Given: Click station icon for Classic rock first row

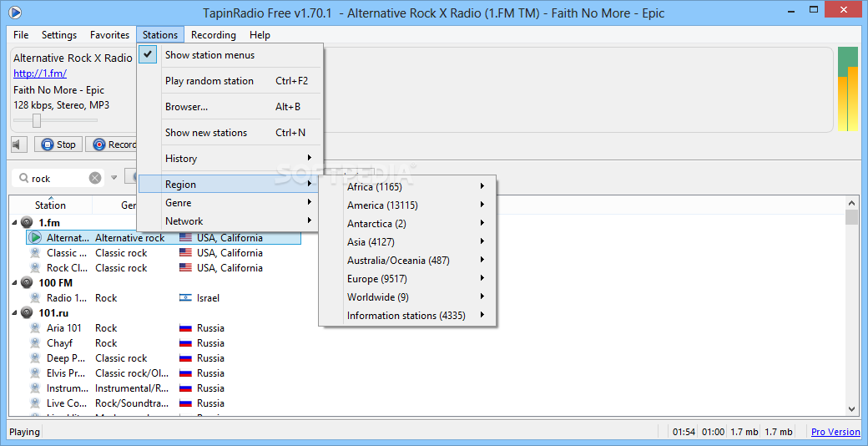Looking at the screenshot, I should click(35, 252).
